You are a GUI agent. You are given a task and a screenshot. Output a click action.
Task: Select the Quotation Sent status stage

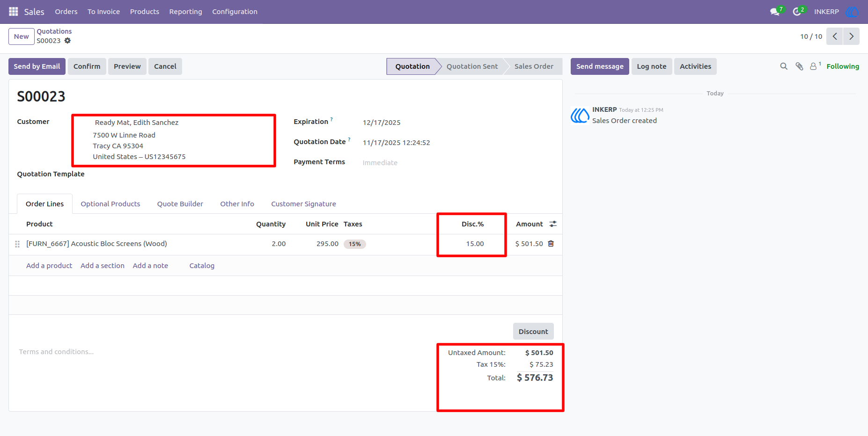(472, 66)
